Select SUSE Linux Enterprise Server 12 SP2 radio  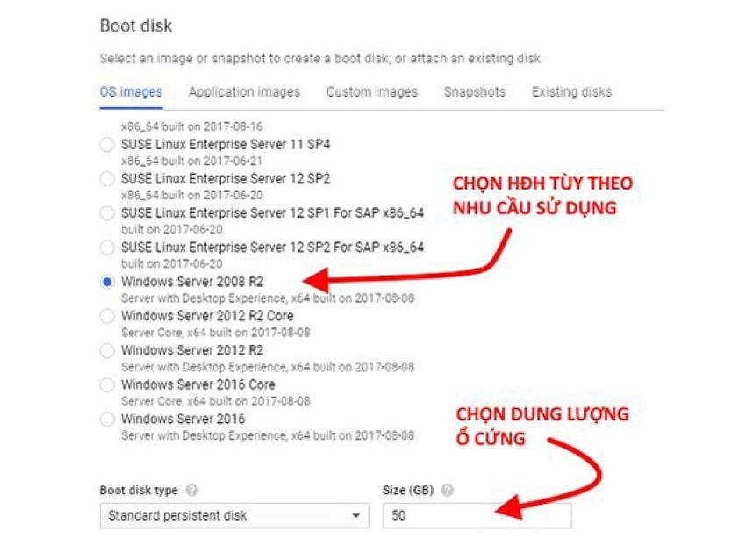pyautogui.click(x=107, y=178)
